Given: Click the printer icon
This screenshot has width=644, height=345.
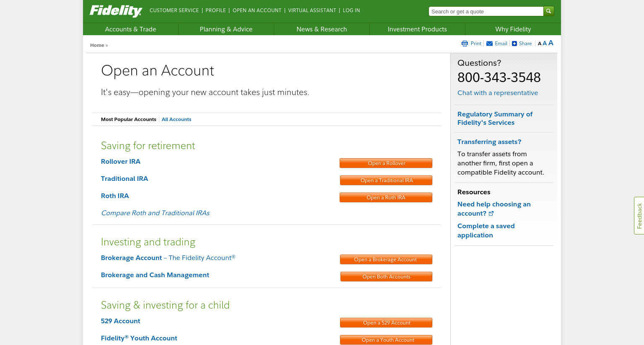Looking at the screenshot, I should click(x=465, y=44).
